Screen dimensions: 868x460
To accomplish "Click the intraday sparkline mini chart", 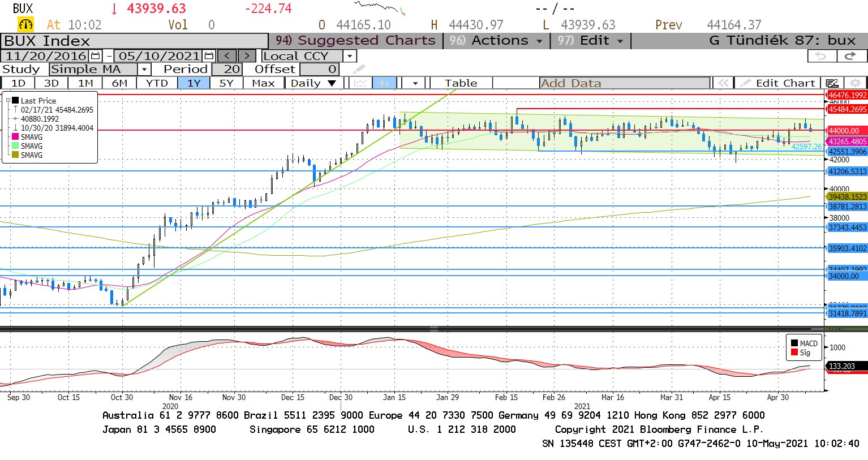I will point(380,7).
